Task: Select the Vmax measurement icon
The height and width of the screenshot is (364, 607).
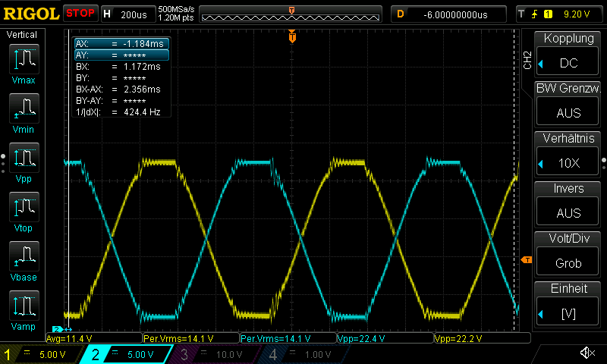Action: point(23,61)
